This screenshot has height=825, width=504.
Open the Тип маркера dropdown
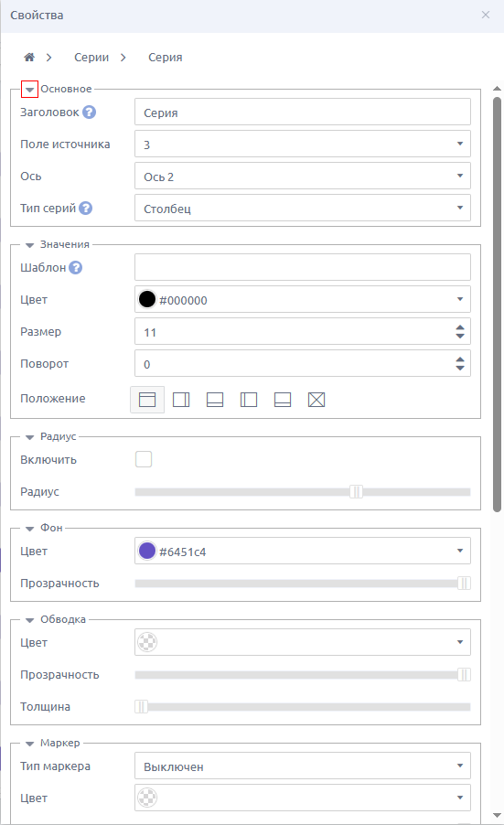(303, 766)
